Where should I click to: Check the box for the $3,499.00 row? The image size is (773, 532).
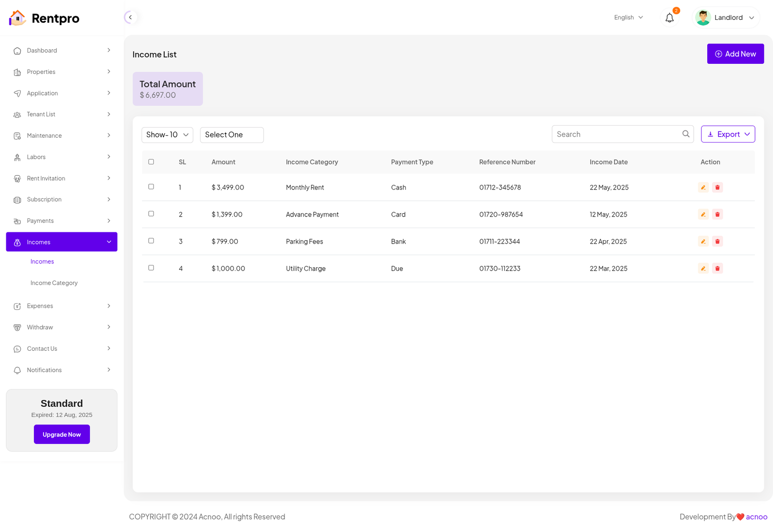click(151, 187)
